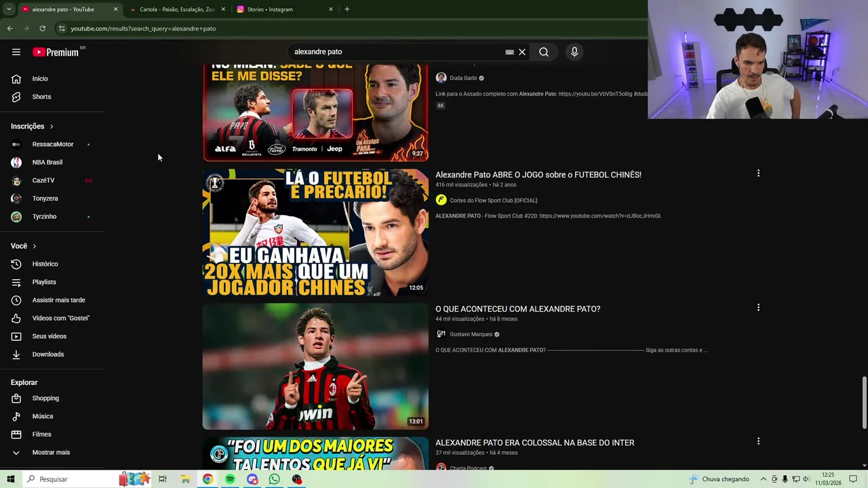Open Cortes do Flow Sport Club channel
Viewport: 868px width, 488px height.
[493, 201]
